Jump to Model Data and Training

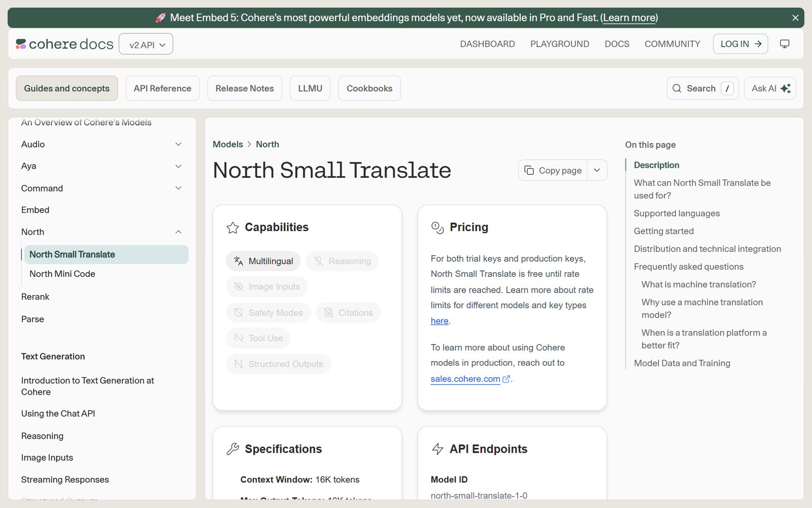(x=682, y=363)
